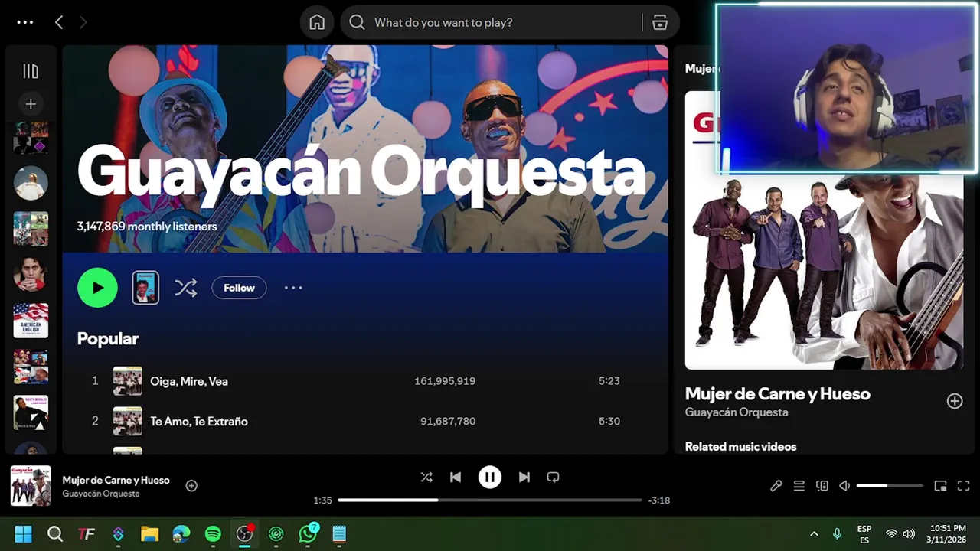Open the three-dots app menu at the top left
This screenshot has width=980, height=551.
point(25,22)
